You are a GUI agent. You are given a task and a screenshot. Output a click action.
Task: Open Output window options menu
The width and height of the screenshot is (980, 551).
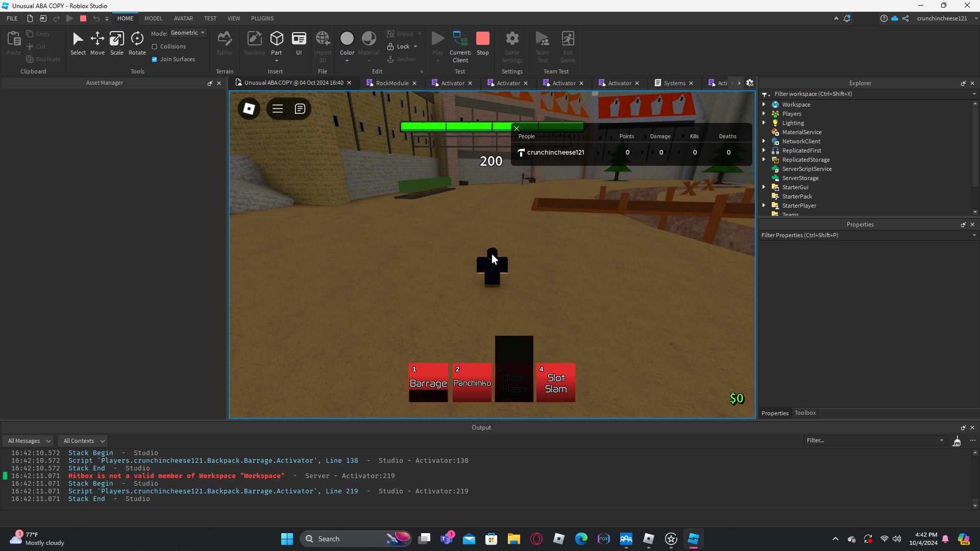pyautogui.click(x=973, y=441)
